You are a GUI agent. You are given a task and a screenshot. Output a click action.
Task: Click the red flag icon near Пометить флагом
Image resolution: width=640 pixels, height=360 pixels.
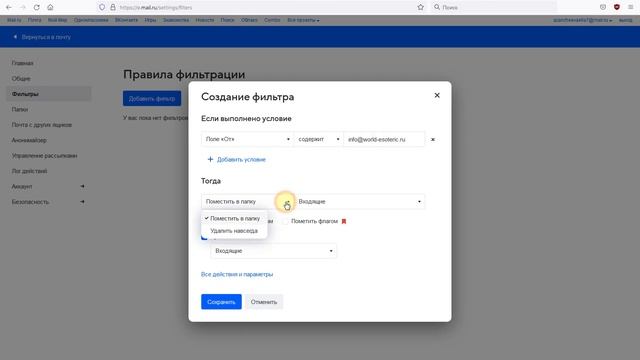[344, 221]
